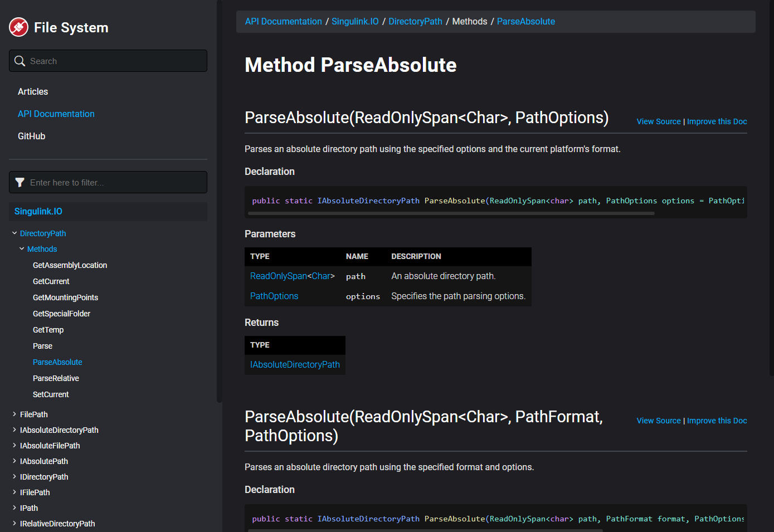The width and height of the screenshot is (774, 532).
Task: Expand the IDirectoryPath tree node
Action: coord(14,477)
